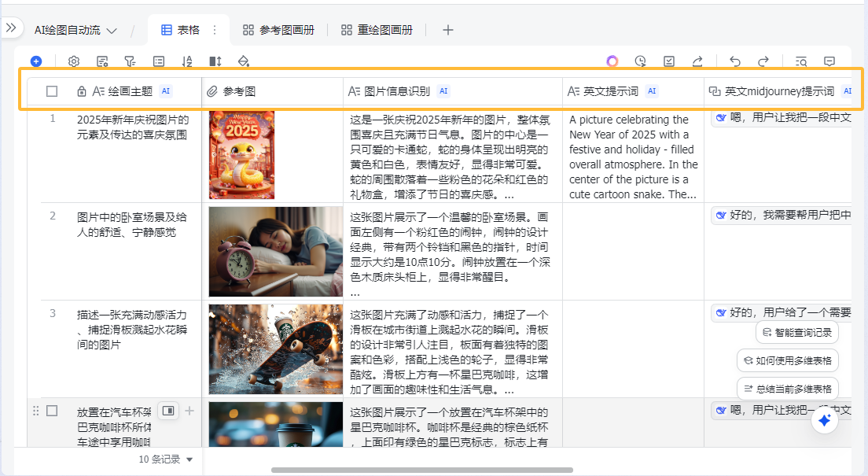Click AI badge next to 英文提示词
This screenshot has height=476, width=868.
click(652, 91)
